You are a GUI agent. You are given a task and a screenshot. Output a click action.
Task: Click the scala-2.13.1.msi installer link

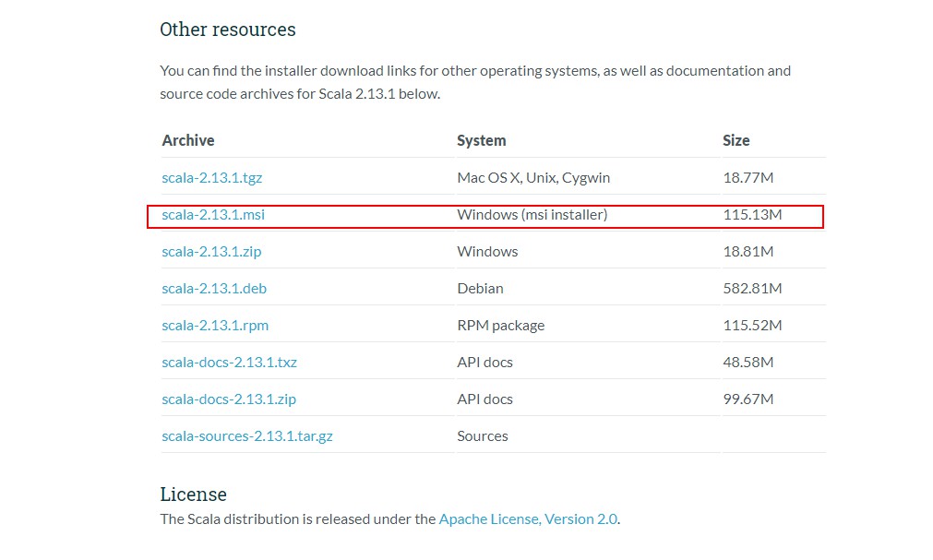(213, 215)
